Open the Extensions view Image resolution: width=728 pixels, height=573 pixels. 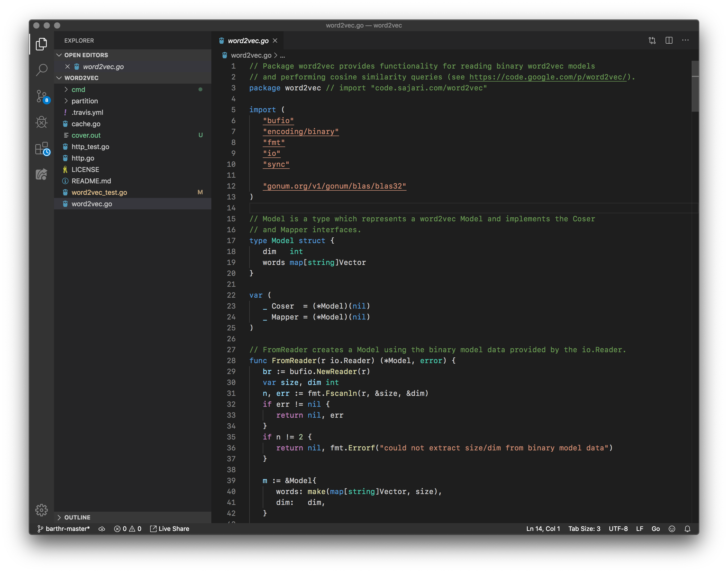[x=42, y=149]
